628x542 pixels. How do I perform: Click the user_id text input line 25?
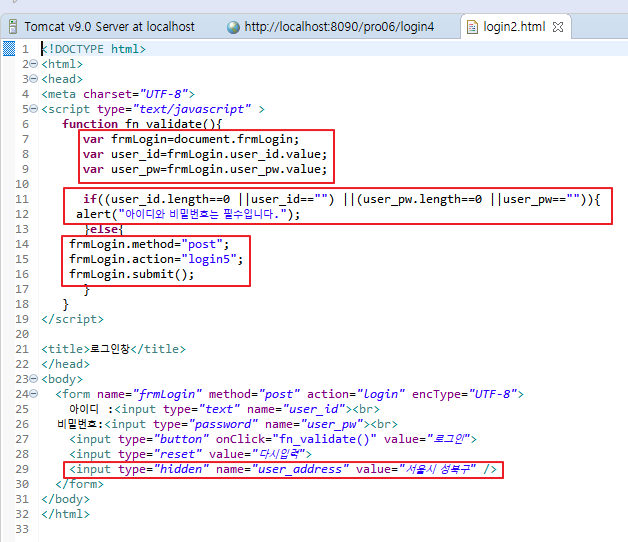[224, 409]
